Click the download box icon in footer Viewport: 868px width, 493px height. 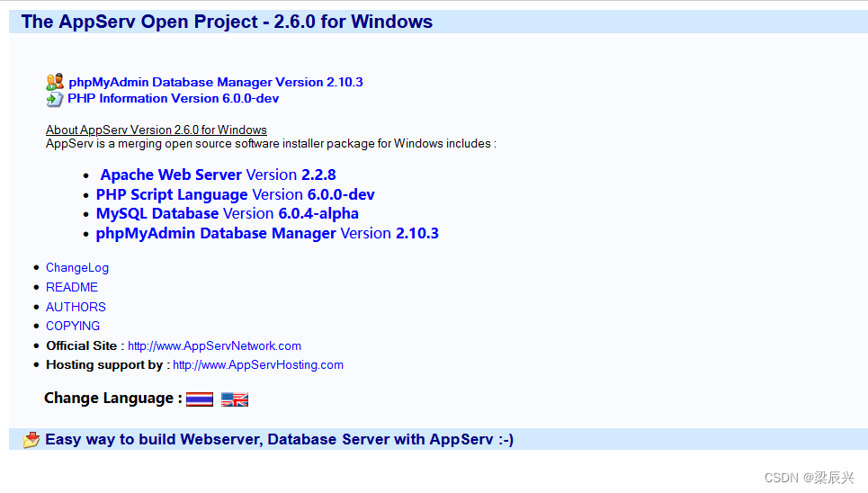pyautogui.click(x=31, y=440)
